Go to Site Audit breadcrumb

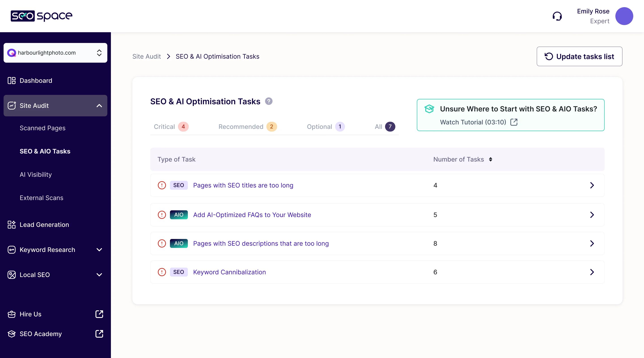146,57
